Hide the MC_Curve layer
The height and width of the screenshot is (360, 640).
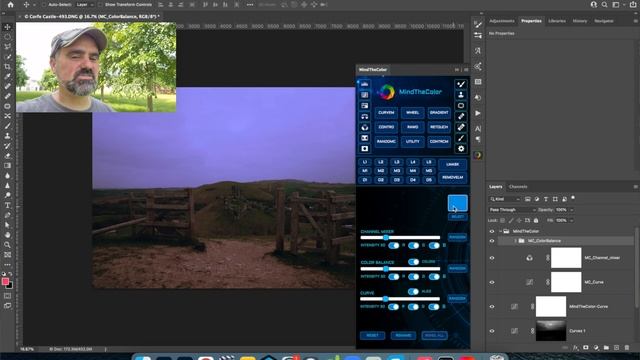[x=492, y=282]
